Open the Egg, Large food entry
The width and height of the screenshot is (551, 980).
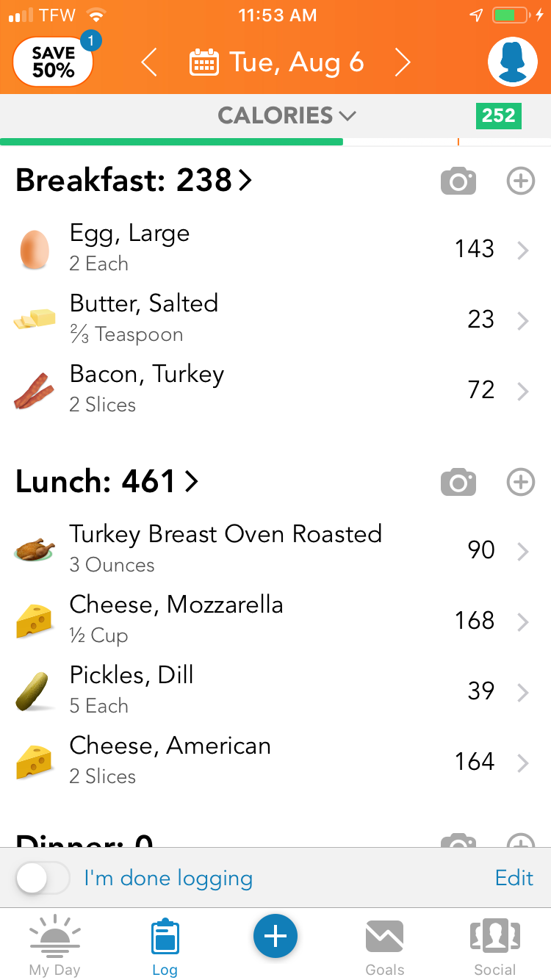pyautogui.click(x=272, y=249)
